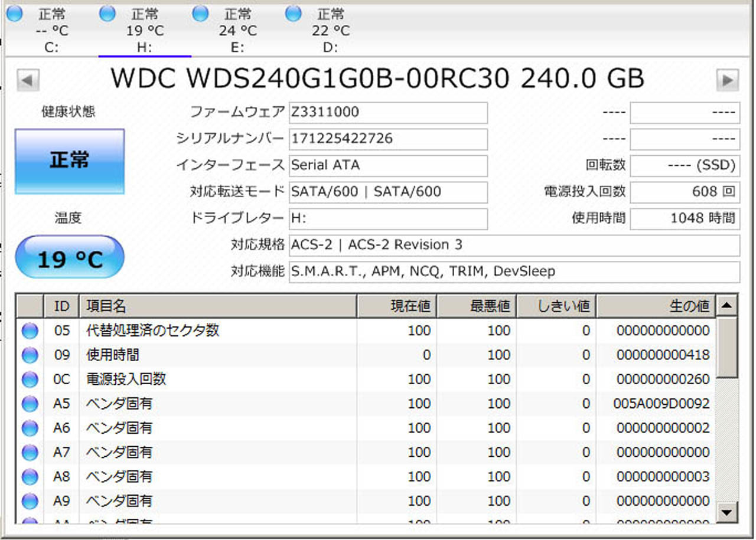Select drive H: status indicator
Image resolution: width=756 pixels, height=540 pixels.
(107, 13)
